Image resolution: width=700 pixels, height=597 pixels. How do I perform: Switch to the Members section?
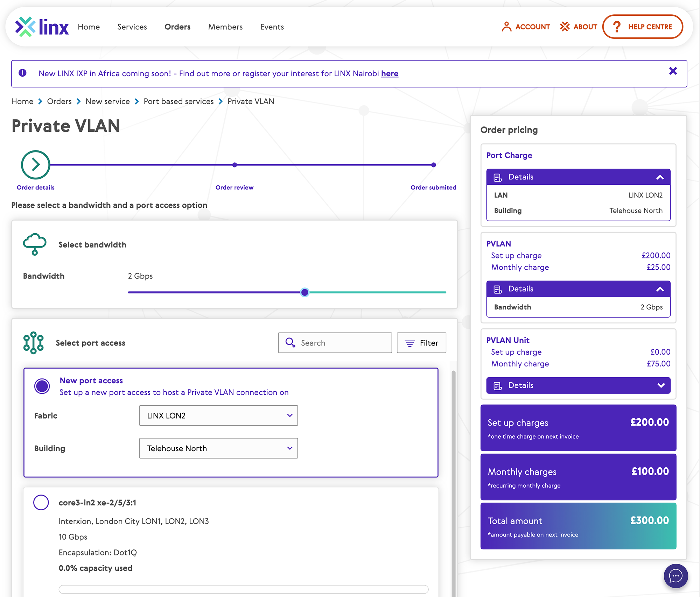click(x=225, y=27)
